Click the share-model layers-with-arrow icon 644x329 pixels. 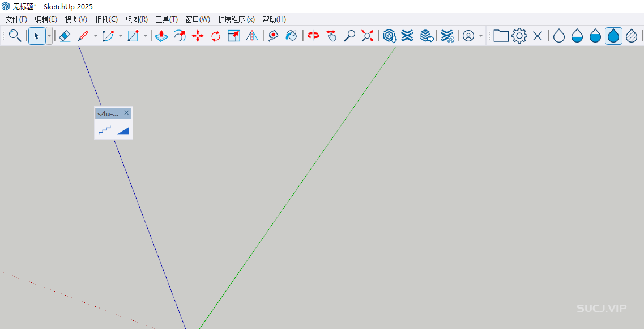point(427,36)
